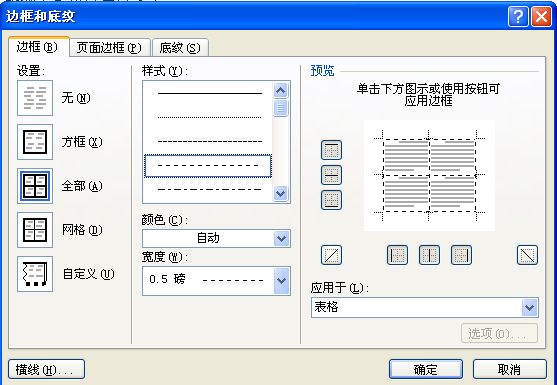This screenshot has width=557, height=385.
Task: Choose the short dashed line style
Action: tap(210, 141)
